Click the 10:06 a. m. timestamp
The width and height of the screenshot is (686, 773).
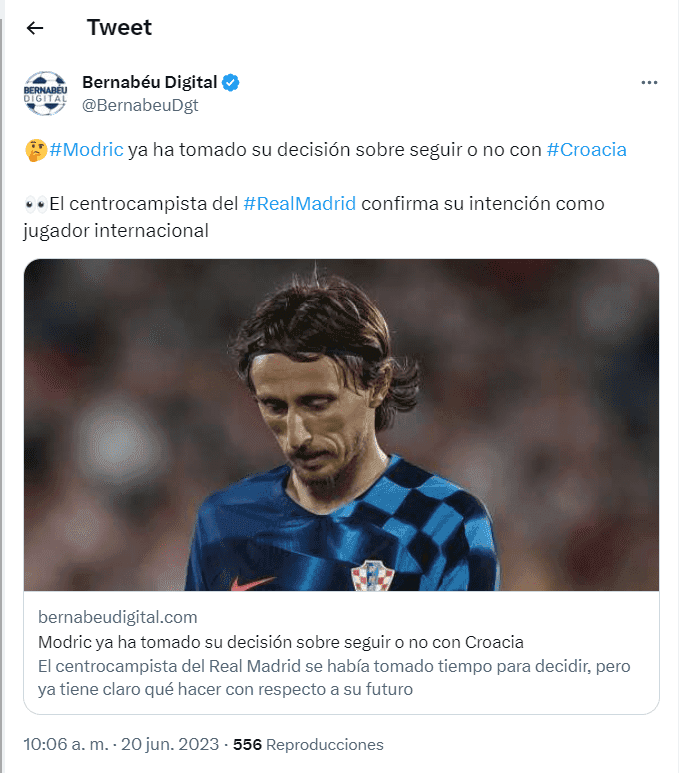point(66,744)
